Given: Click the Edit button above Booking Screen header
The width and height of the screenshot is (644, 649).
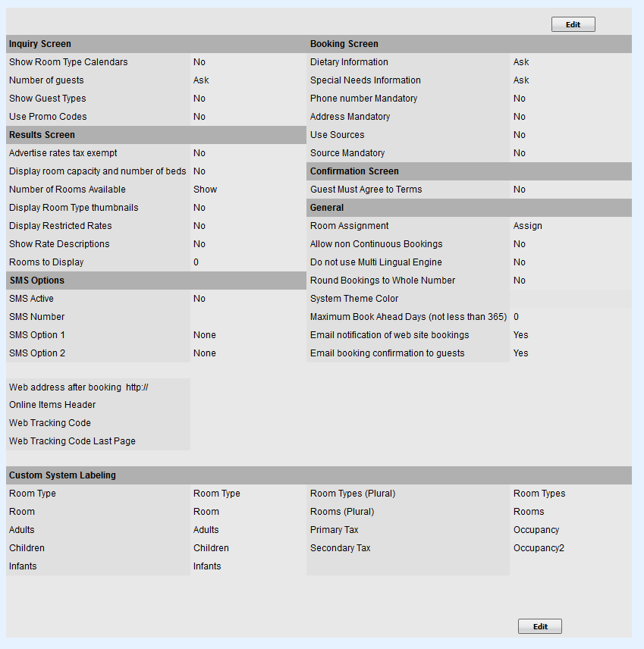Looking at the screenshot, I should click(x=573, y=24).
